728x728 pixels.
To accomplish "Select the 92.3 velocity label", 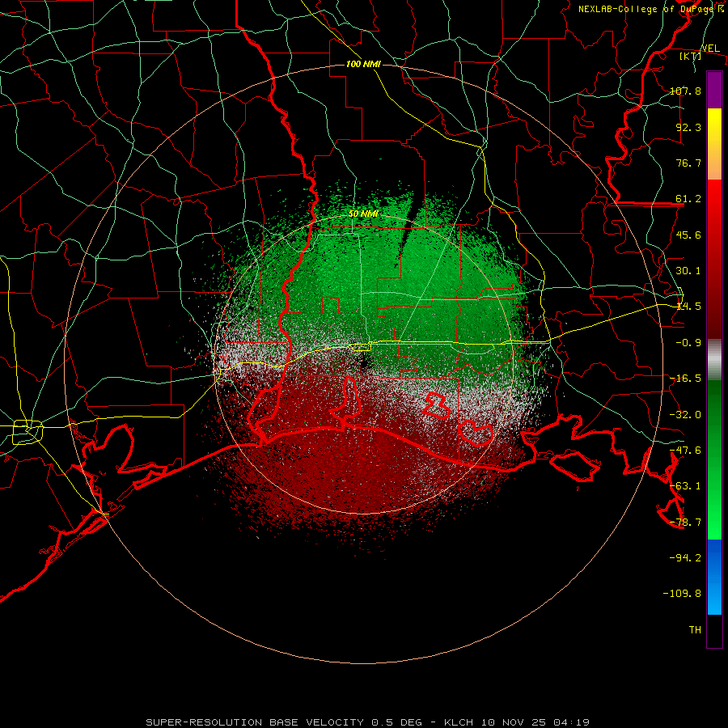I will tap(688, 127).
